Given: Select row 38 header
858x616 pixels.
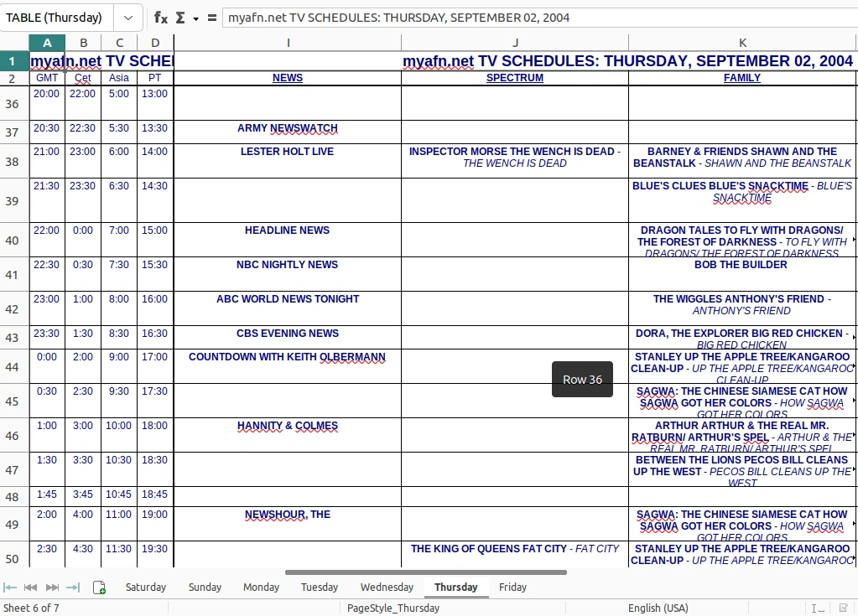Looking at the screenshot, I should (x=12, y=161).
